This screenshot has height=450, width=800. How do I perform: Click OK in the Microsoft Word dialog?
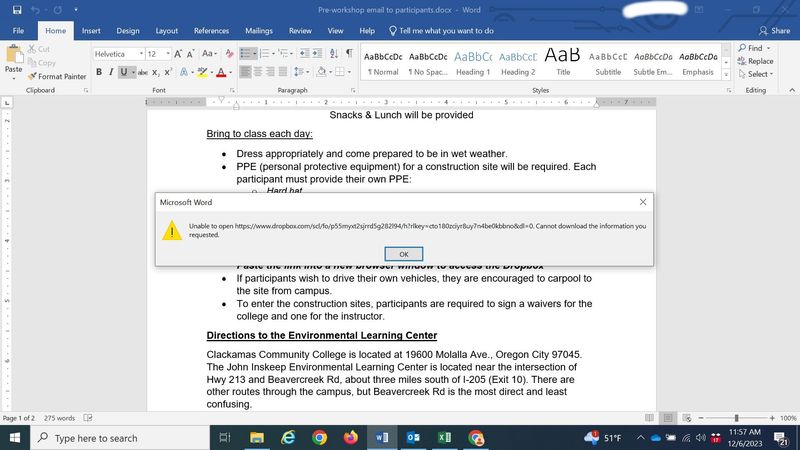404,254
